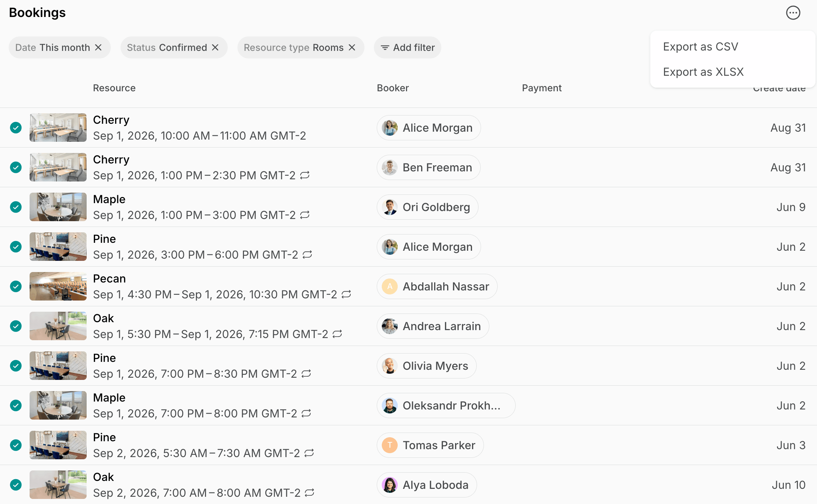Click confirmed check icon for Pine 3:00 PM booking
Screen dimensions: 817x504
(16, 247)
